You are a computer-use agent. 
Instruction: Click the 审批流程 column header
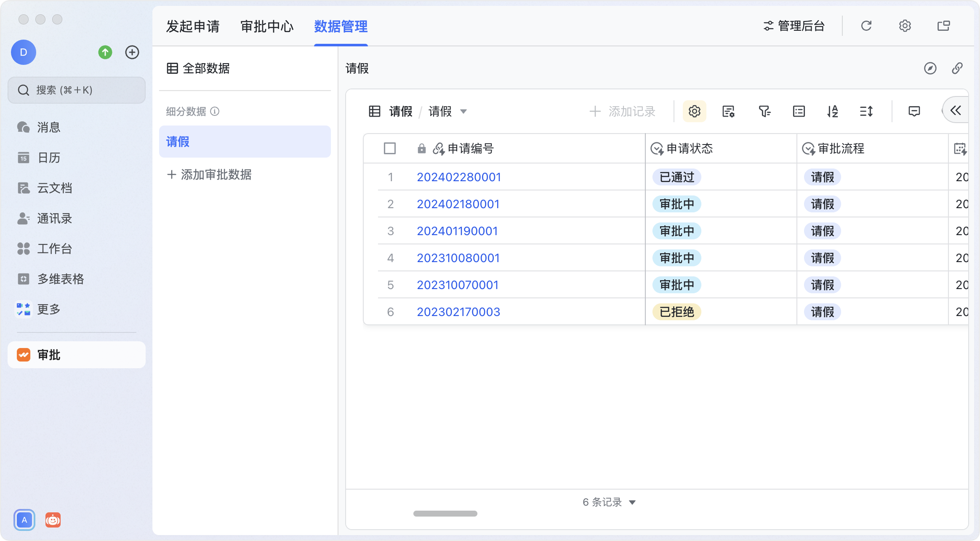(872, 148)
